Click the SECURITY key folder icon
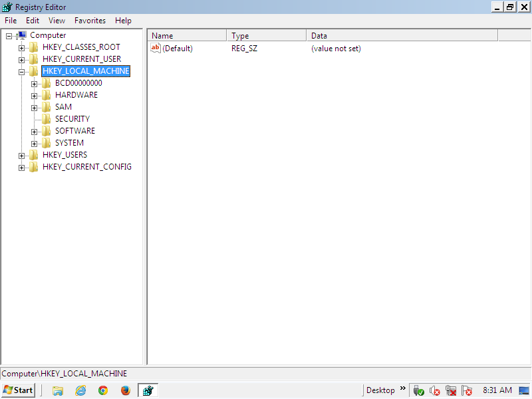Screen dimensions: 532x399 (x=46, y=119)
